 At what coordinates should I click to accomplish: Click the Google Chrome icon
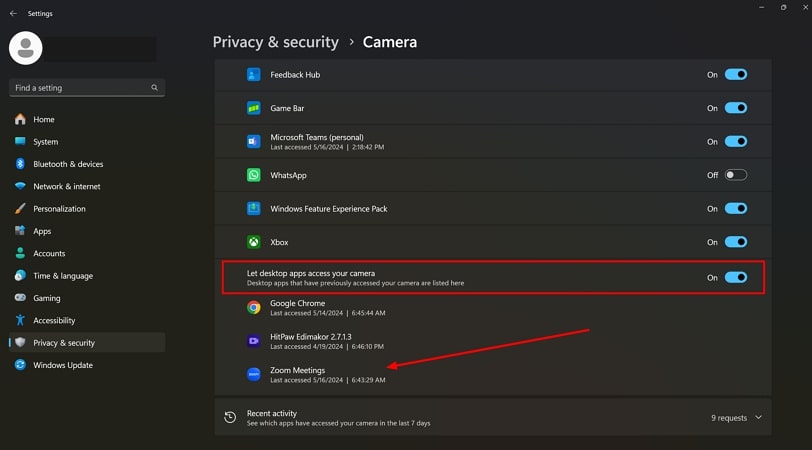[x=254, y=308]
